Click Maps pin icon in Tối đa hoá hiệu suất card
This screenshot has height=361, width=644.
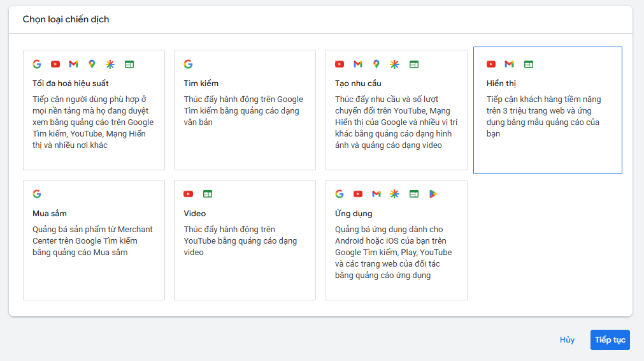pyautogui.click(x=92, y=64)
